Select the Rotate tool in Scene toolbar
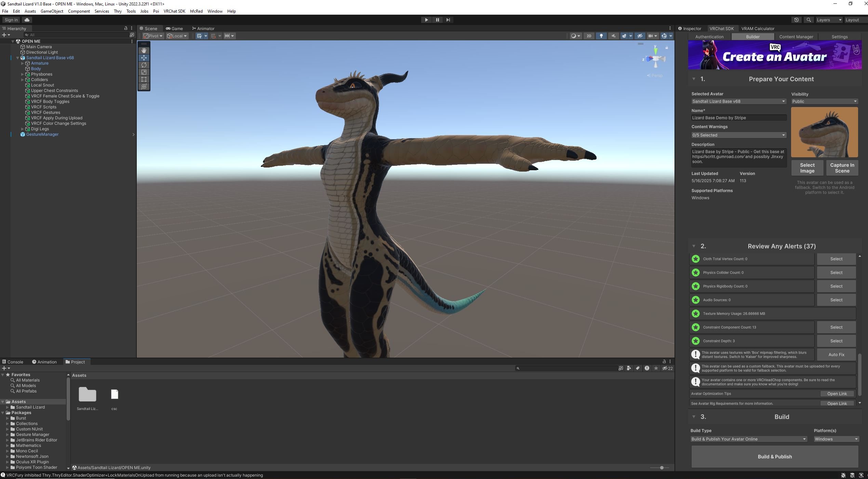Viewport: 868px width, 479px height. [x=144, y=65]
